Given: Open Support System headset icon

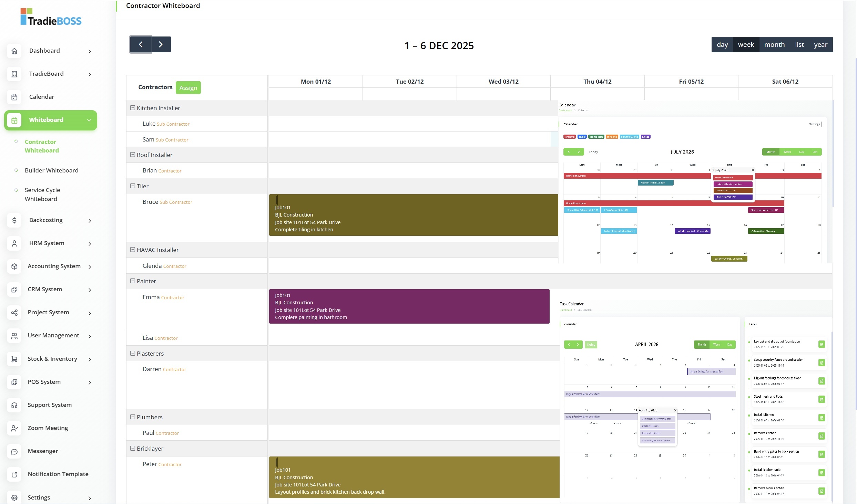Looking at the screenshot, I should pos(14,405).
